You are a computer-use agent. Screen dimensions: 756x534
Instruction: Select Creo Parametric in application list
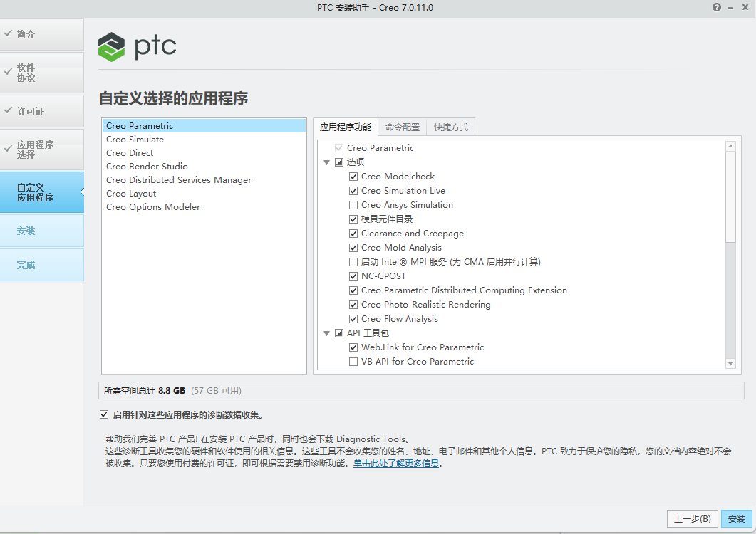[x=204, y=126]
